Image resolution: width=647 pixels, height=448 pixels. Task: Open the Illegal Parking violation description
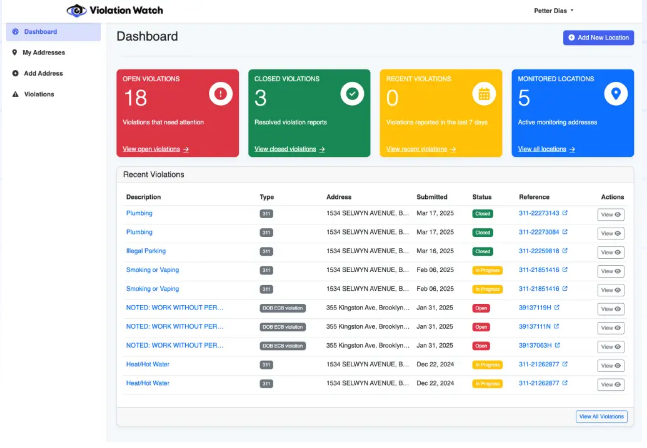tap(148, 251)
